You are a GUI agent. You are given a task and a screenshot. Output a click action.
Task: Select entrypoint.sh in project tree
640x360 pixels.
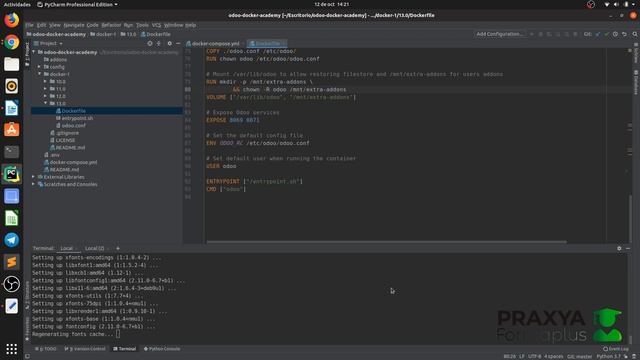click(77, 118)
